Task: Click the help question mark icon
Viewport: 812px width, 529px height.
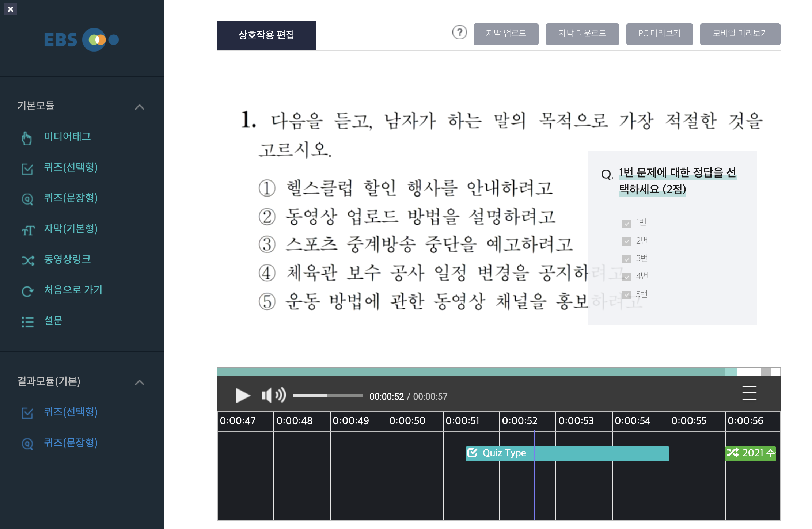Action: coord(459,33)
